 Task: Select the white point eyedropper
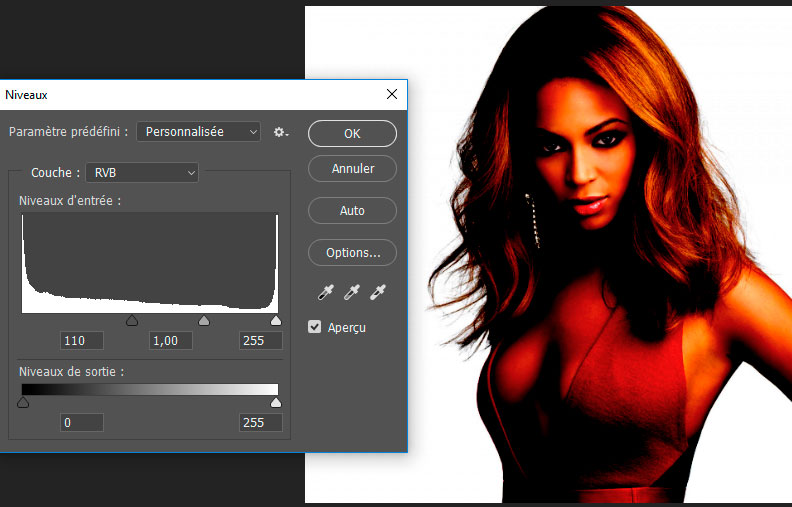point(377,293)
